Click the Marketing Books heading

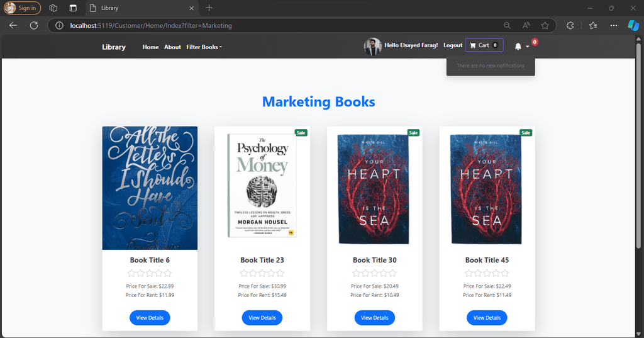(x=319, y=101)
